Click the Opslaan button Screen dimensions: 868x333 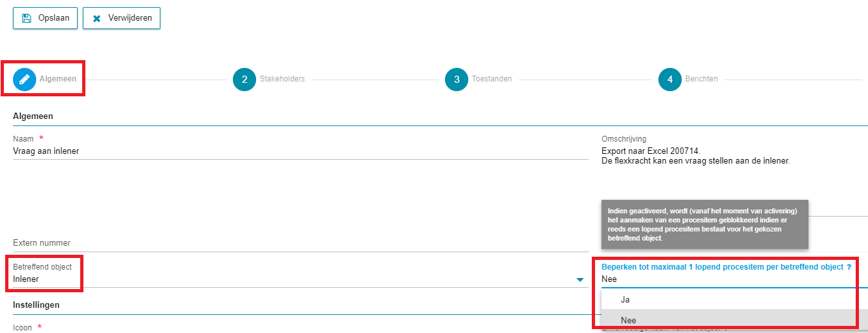tap(45, 18)
